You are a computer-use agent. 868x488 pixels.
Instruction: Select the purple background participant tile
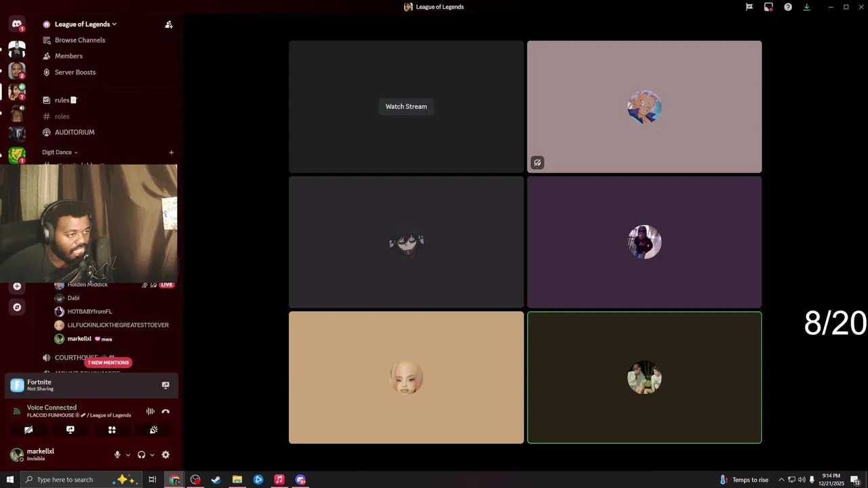pyautogui.click(x=644, y=242)
